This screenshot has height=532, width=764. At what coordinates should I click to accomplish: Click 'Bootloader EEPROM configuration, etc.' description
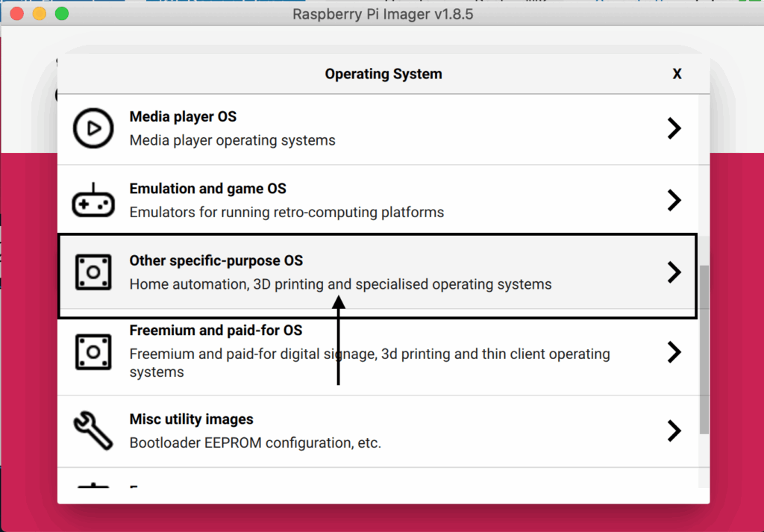point(255,443)
